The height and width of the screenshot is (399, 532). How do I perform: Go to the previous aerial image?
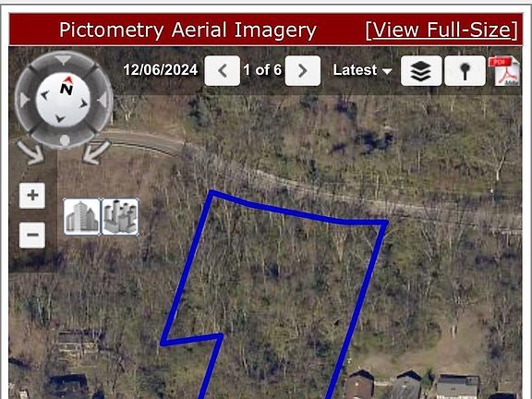click(x=223, y=71)
